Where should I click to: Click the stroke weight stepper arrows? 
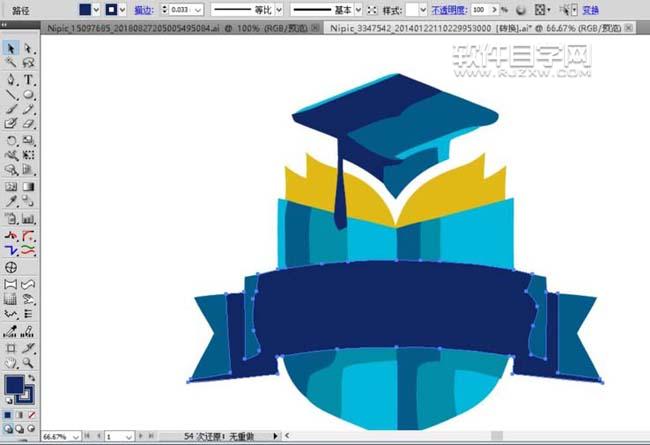point(165,10)
